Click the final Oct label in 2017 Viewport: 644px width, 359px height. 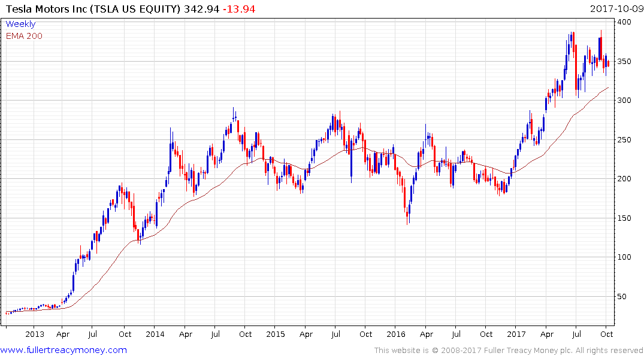[607, 334]
